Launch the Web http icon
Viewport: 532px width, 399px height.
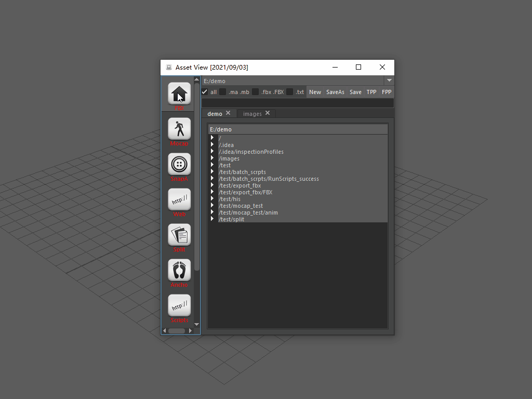coord(179,199)
